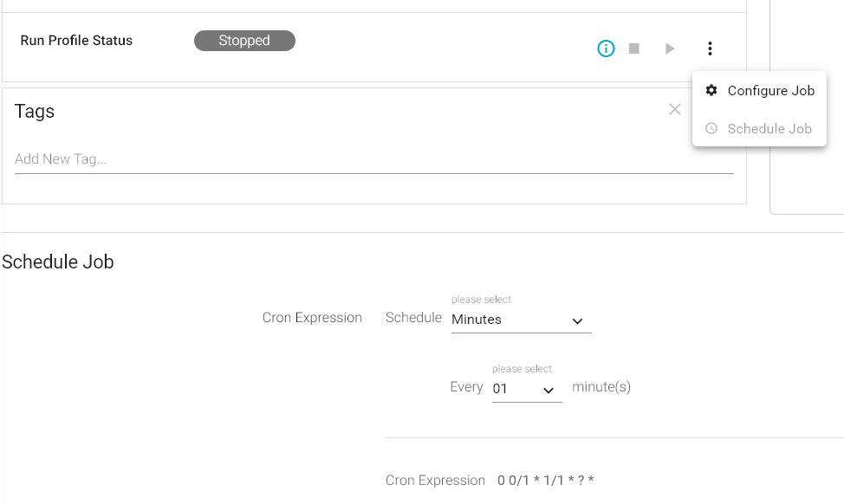The height and width of the screenshot is (504, 844).
Task: Click the Run Profile Status label
Action: (x=76, y=40)
